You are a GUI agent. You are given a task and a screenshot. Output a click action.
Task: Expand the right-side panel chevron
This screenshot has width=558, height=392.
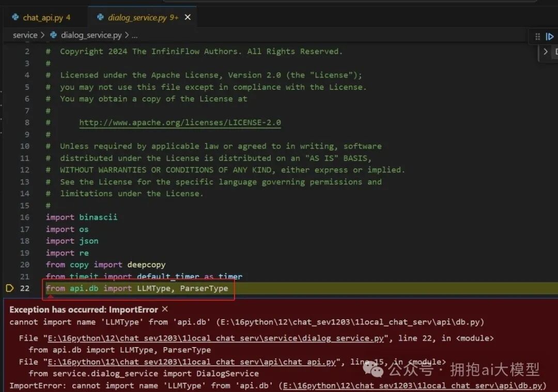[546, 52]
